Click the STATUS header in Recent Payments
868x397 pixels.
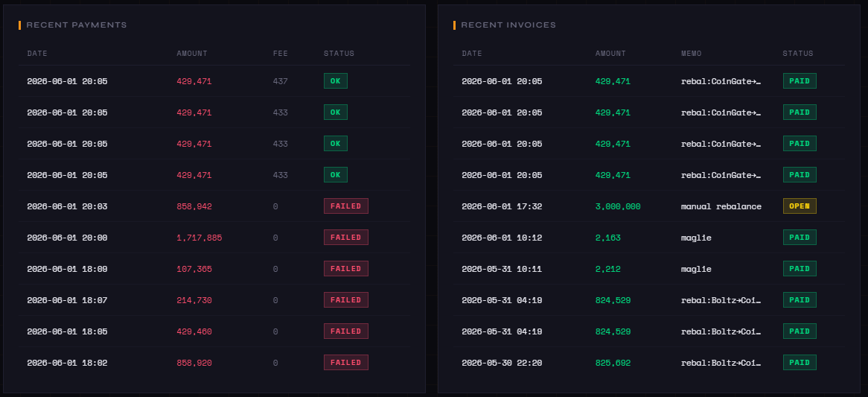coord(339,54)
